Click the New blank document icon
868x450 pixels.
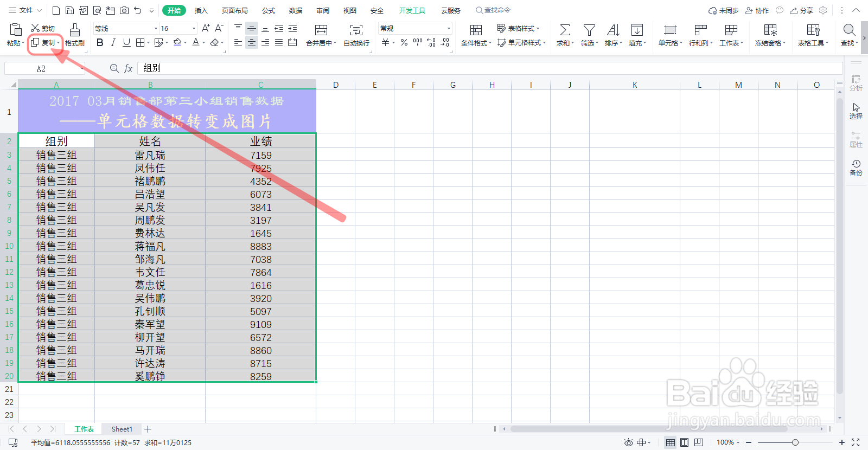tap(56, 10)
